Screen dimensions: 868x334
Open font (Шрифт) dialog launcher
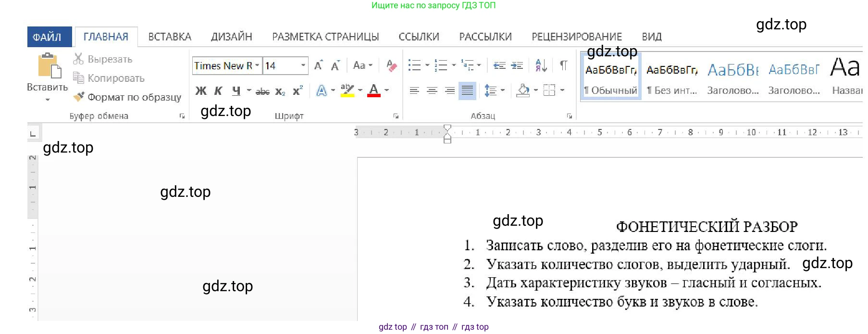(396, 116)
